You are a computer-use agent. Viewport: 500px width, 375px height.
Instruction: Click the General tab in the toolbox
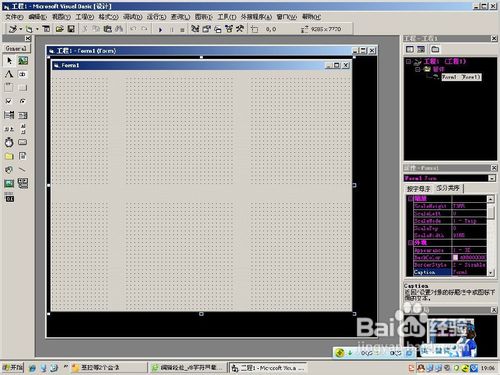pos(16,49)
